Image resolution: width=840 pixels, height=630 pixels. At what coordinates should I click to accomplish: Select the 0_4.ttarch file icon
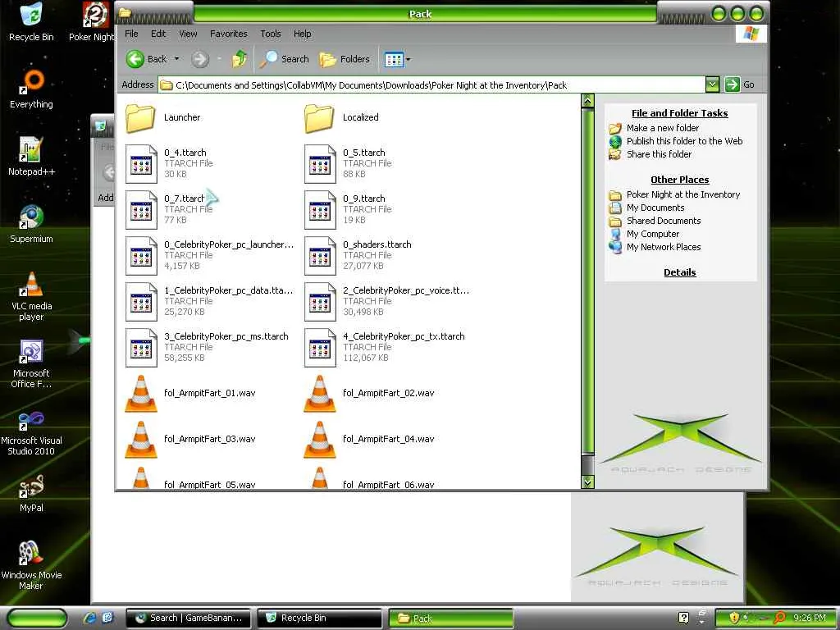click(x=141, y=164)
